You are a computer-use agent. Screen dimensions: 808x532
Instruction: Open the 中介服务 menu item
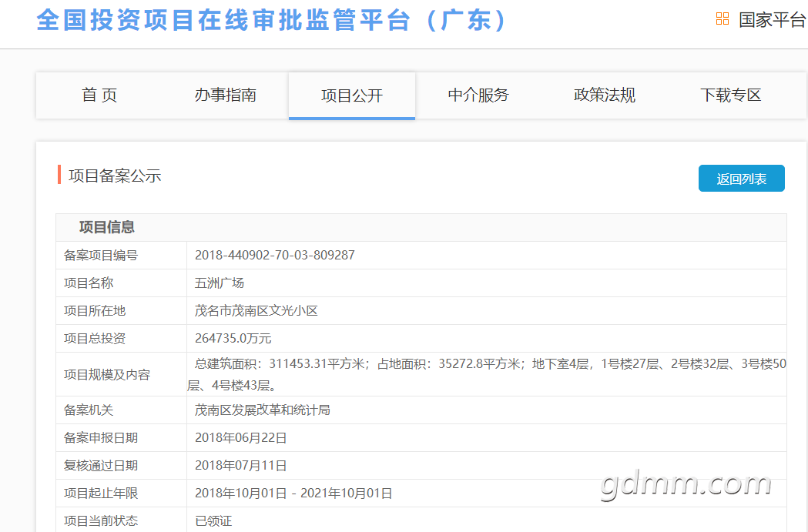tap(478, 95)
